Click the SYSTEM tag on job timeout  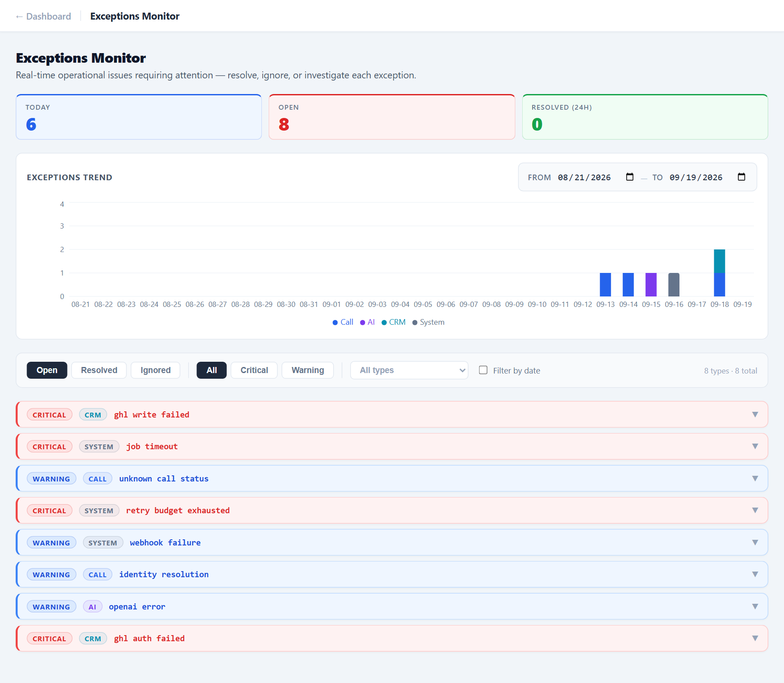(99, 447)
